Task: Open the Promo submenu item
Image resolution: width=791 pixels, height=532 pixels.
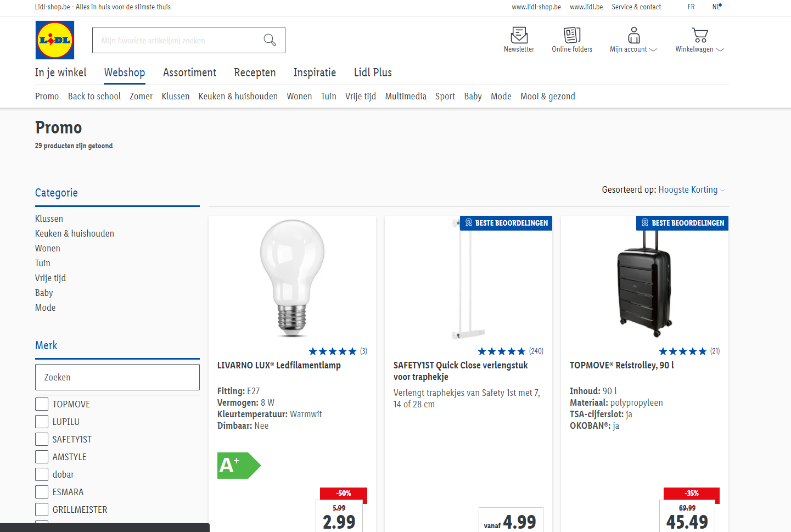Action: coord(47,97)
